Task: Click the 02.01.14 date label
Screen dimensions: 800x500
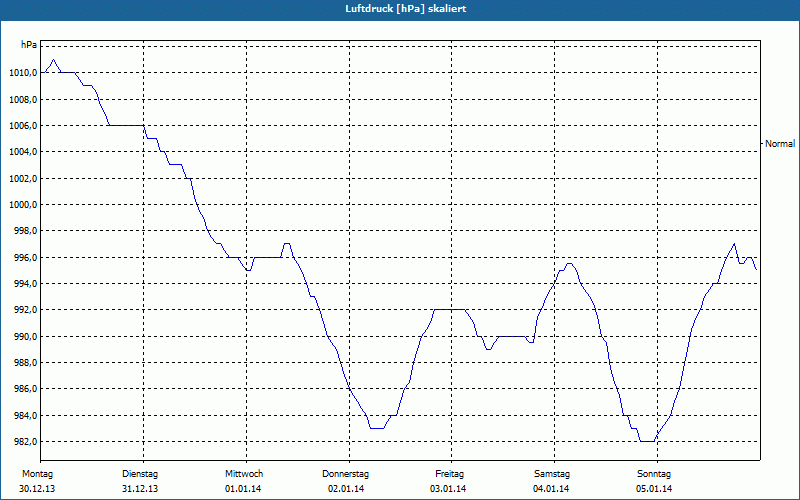Action: (x=346, y=489)
